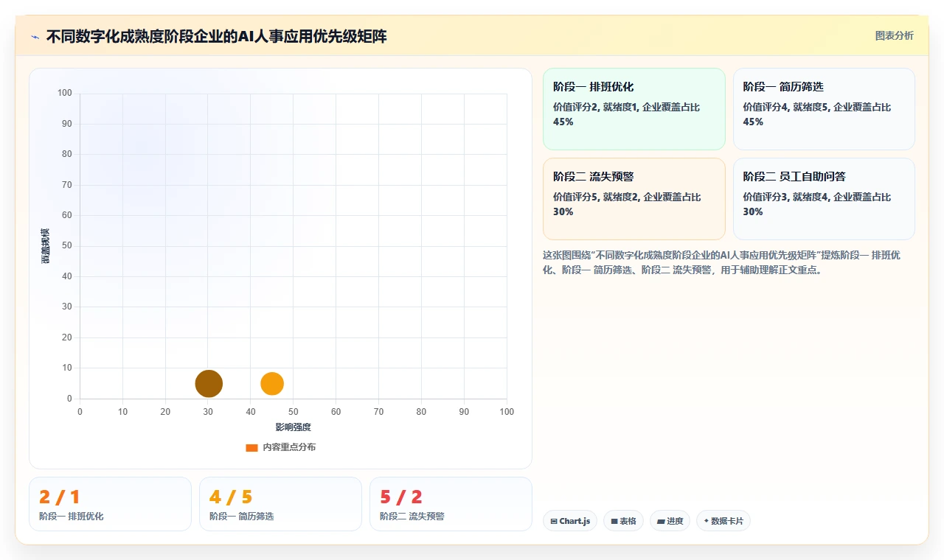Click the 阶段二 流失预警 stat card caption
Viewport: 944px width, 560px height.
[x=412, y=517]
